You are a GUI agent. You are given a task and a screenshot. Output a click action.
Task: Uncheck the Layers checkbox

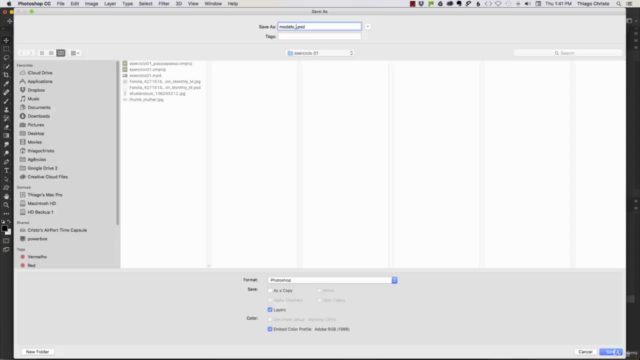270,310
